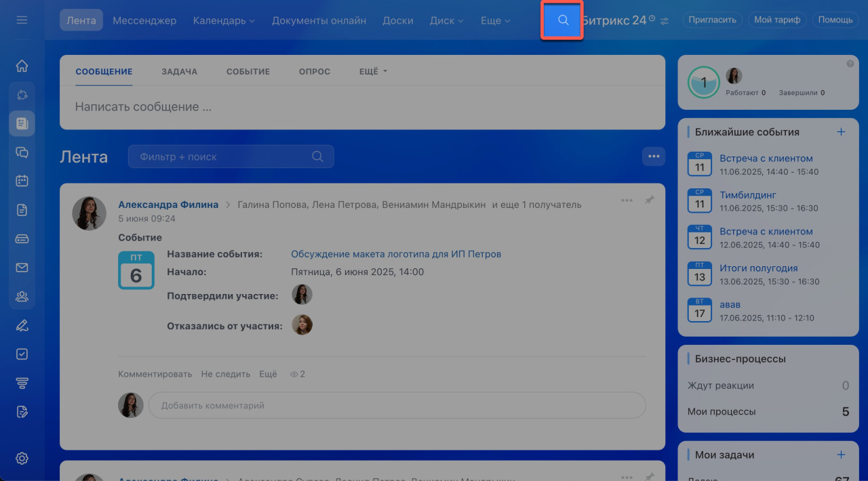Click the magnifier inside the Фильтр + поиск field
Image resolution: width=868 pixels, height=481 pixels.
317,156
